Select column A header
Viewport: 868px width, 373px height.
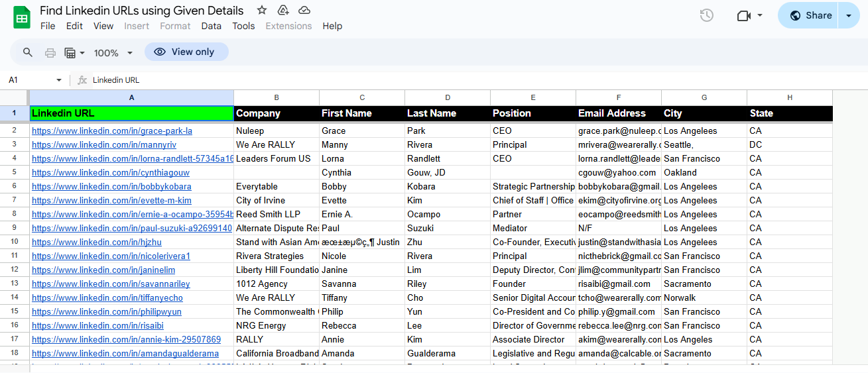pos(131,97)
